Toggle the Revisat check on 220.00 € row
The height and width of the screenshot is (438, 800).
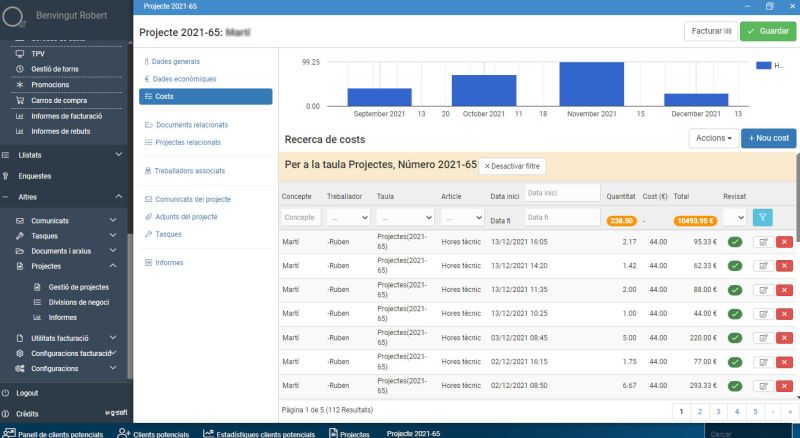tap(735, 338)
